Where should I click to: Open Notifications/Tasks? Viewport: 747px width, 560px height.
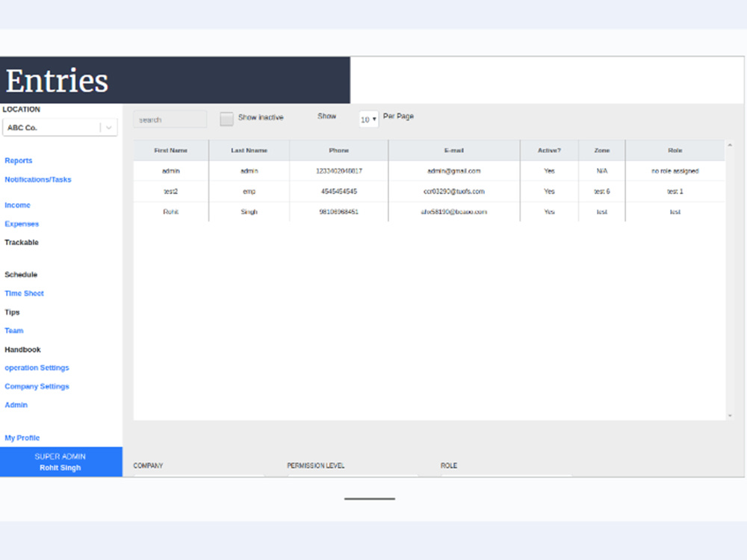coord(38,179)
